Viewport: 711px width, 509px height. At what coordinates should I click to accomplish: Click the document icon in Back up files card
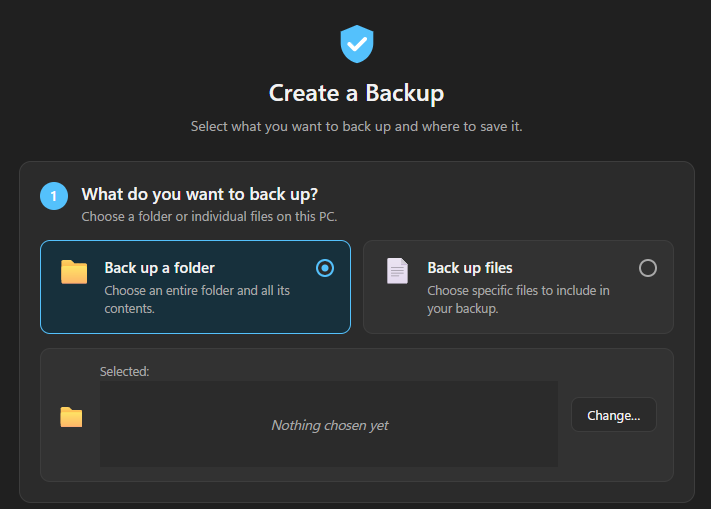(x=397, y=271)
